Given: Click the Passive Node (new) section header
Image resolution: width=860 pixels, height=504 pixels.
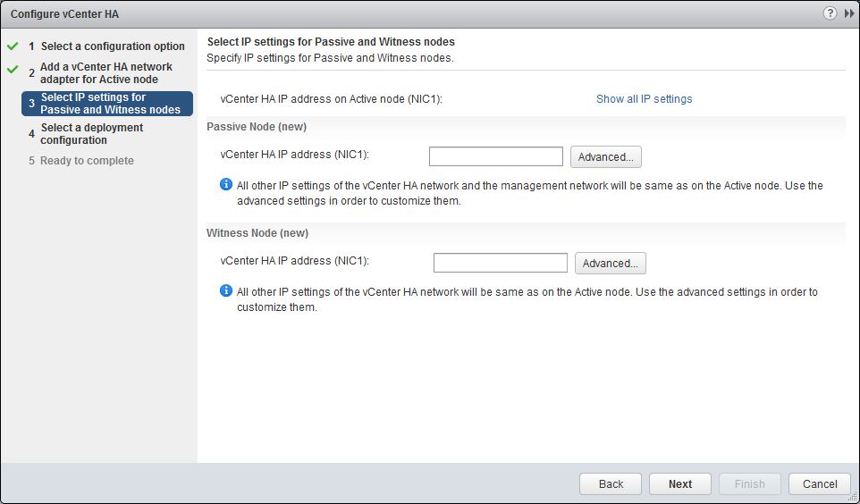Looking at the screenshot, I should pos(257,127).
